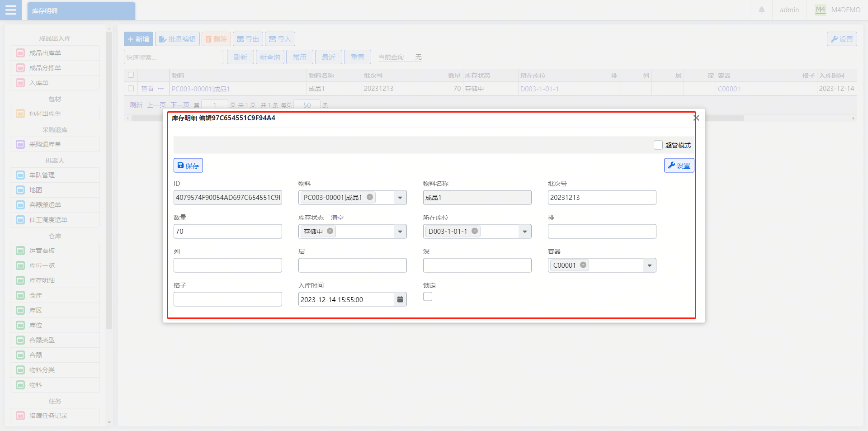The height and width of the screenshot is (431, 868).
Task: Expand the 所在库位 dropdown arrow
Action: tap(525, 232)
